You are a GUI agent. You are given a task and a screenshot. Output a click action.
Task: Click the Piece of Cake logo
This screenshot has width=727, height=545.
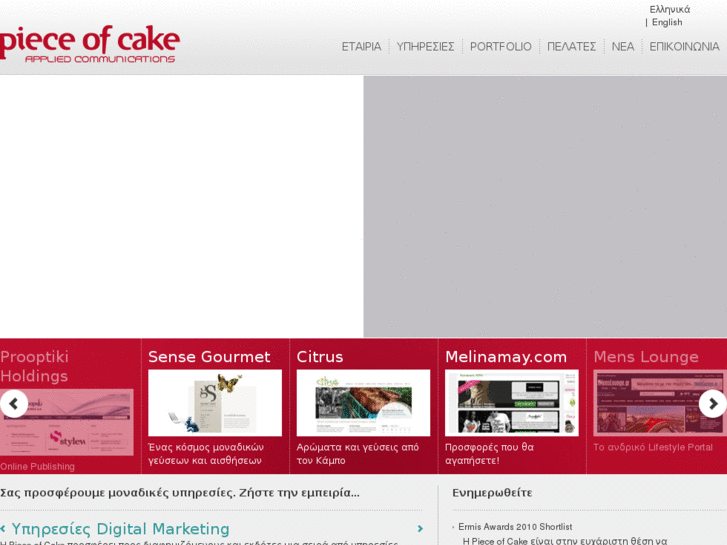(89, 44)
